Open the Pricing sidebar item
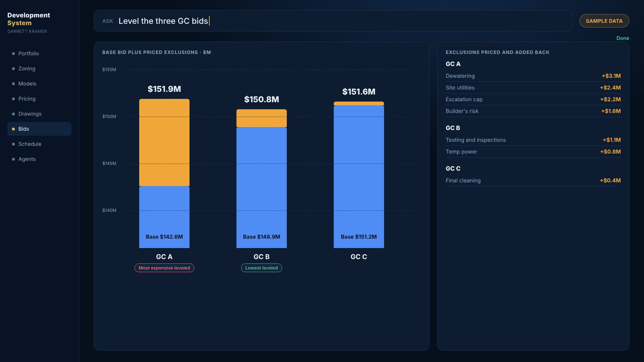644x362 pixels. point(39,99)
